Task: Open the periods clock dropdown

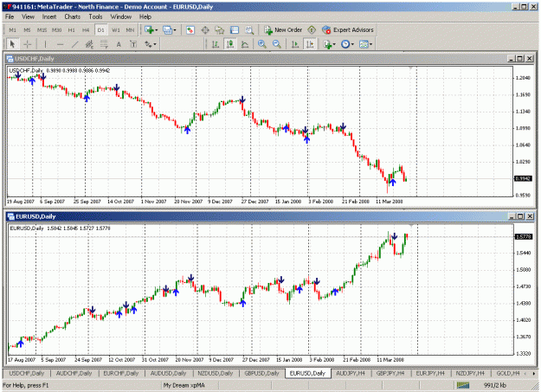Action: pos(347,44)
